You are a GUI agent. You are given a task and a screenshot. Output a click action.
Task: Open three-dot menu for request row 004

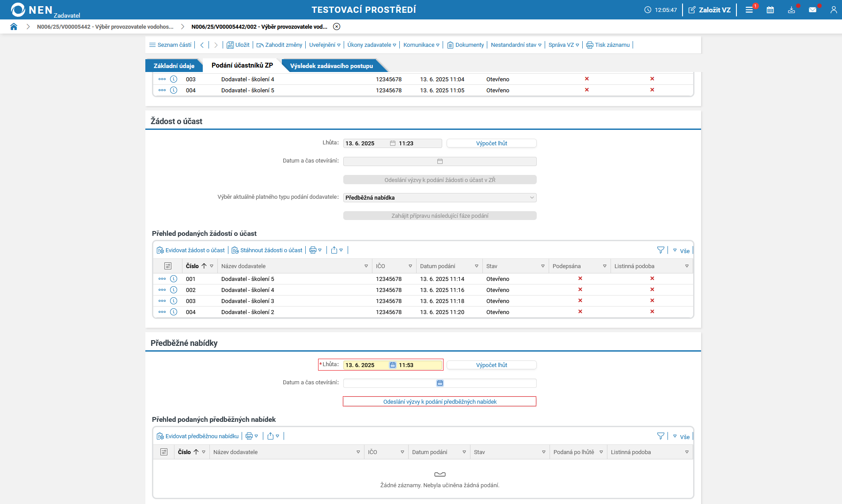tap(162, 312)
